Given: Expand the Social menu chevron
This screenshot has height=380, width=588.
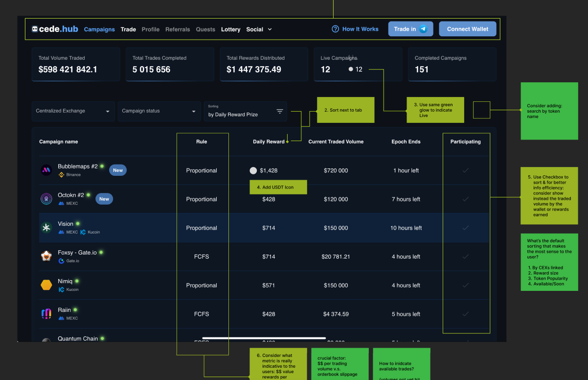Looking at the screenshot, I should (x=270, y=29).
